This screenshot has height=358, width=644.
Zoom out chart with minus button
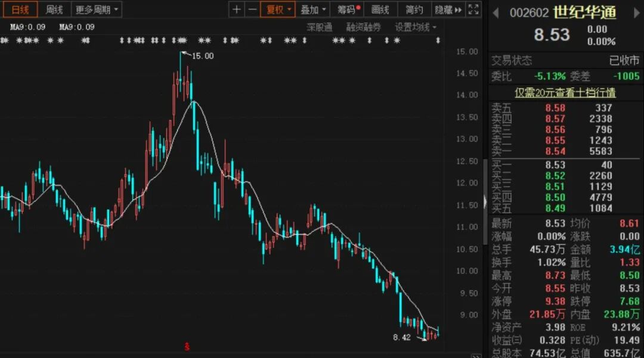point(253,10)
